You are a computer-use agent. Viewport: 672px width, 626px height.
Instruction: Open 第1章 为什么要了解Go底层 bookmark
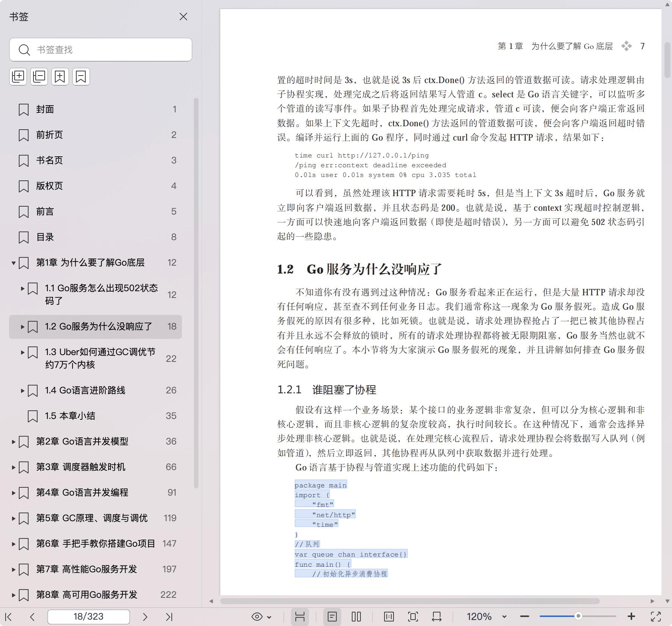[90, 263]
